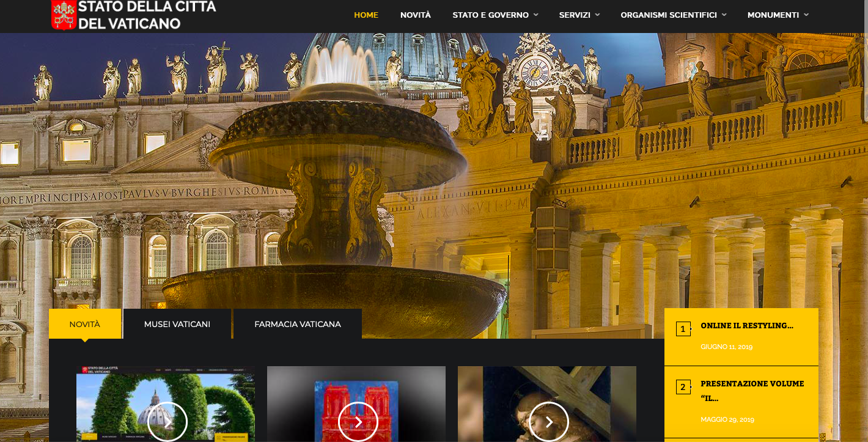
Task: Click the Giugno 11, 2019 date
Action: [727, 347]
